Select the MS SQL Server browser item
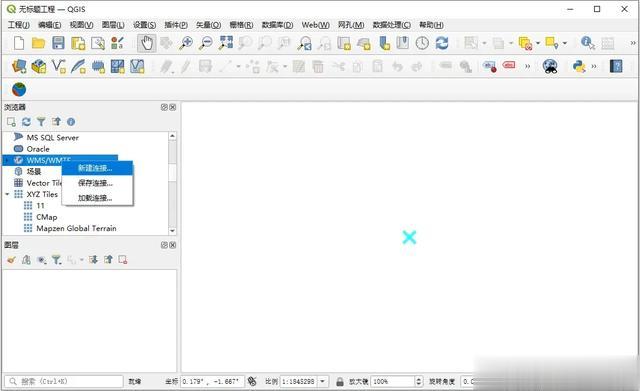Image resolution: width=640 pixels, height=391 pixels. coord(53,138)
